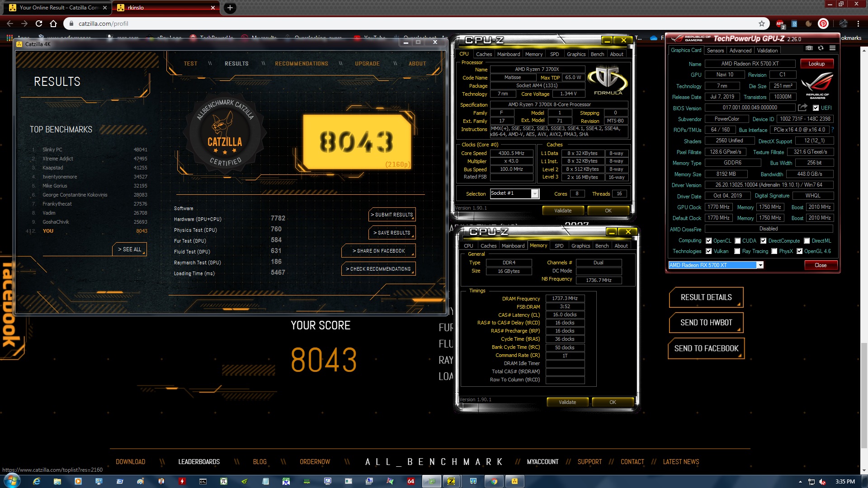The image size is (868, 488).
Task: Navigate back in the browser
Action: pos(10,23)
